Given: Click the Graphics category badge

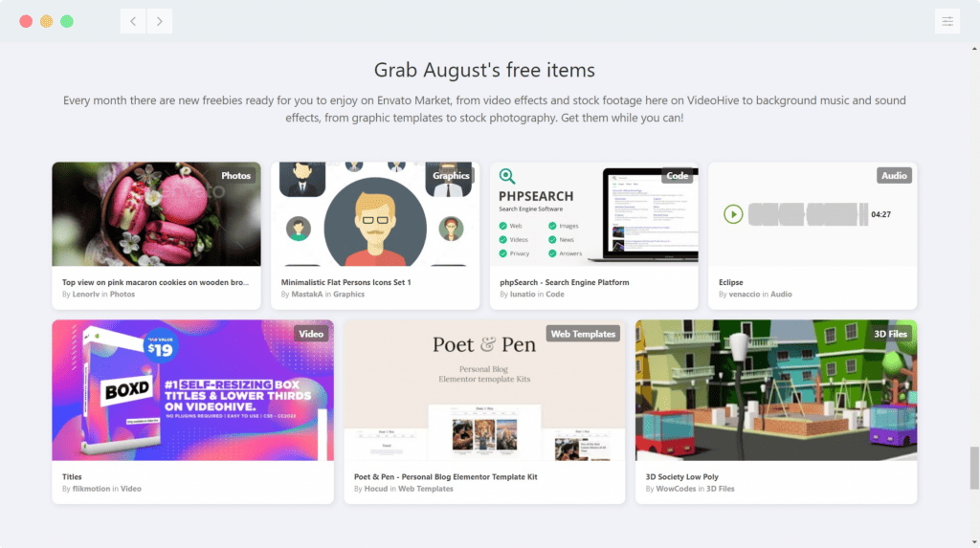Looking at the screenshot, I should coord(451,176).
